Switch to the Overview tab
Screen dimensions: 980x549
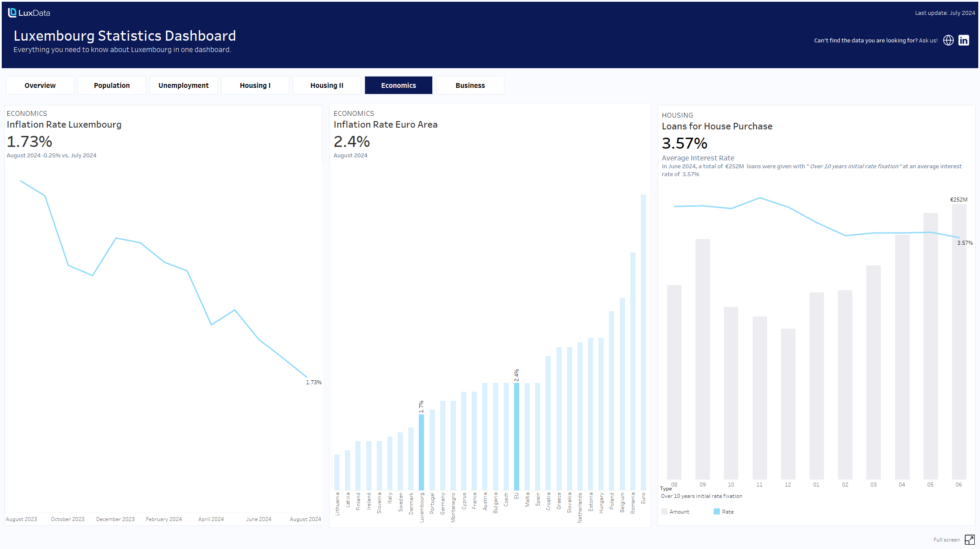(x=40, y=85)
